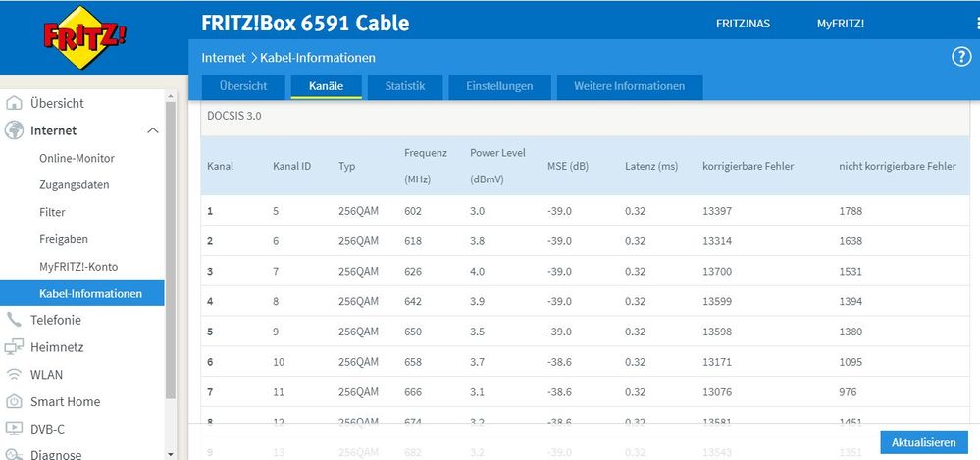
Task: Click the DVB-C monitor icon
Action: 14,429
